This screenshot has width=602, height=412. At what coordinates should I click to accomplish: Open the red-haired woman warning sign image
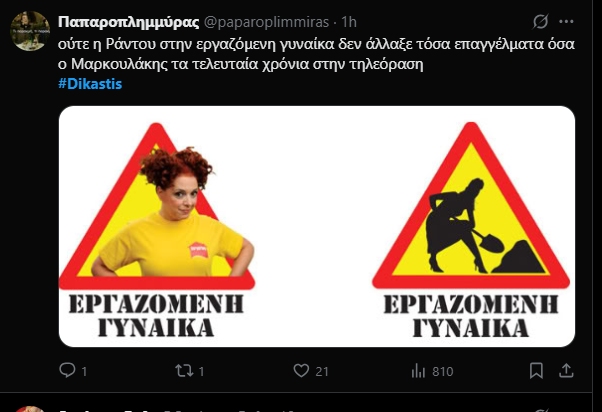pyautogui.click(x=157, y=227)
